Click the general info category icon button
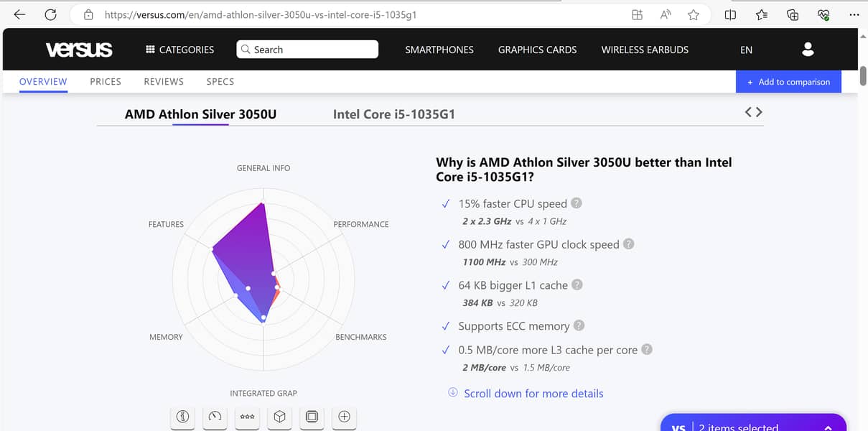The image size is (868, 431). click(x=182, y=417)
